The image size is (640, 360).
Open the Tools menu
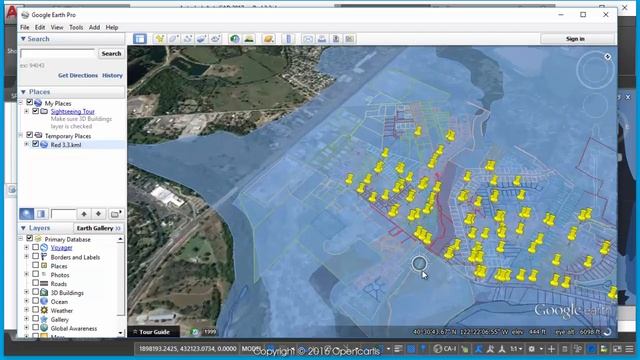pyautogui.click(x=76, y=27)
